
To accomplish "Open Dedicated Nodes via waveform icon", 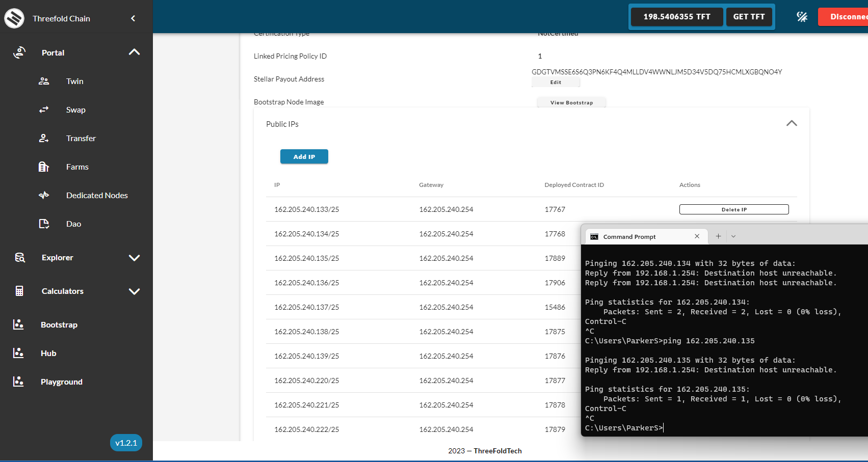I will pyautogui.click(x=44, y=195).
